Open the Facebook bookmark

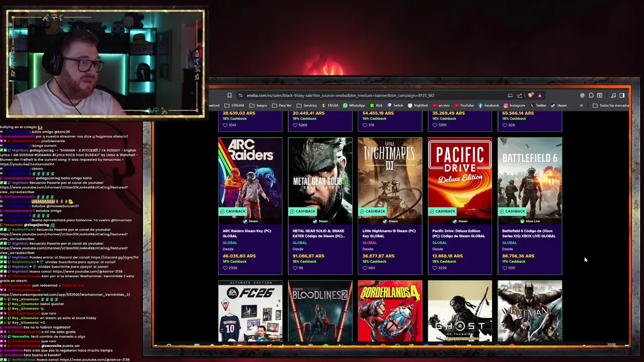[489, 106]
